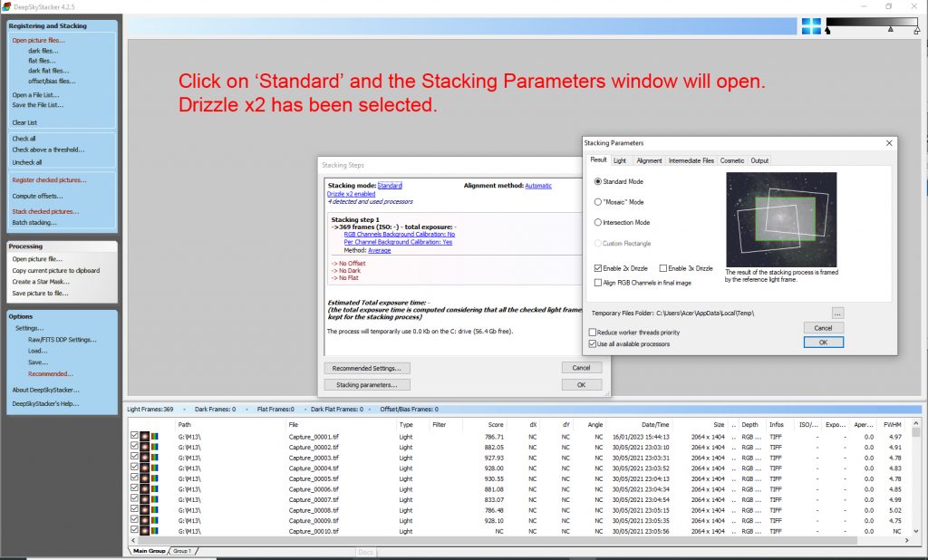The width and height of the screenshot is (928, 560).
Task: Click Stack checked pictures
Action: tap(45, 211)
